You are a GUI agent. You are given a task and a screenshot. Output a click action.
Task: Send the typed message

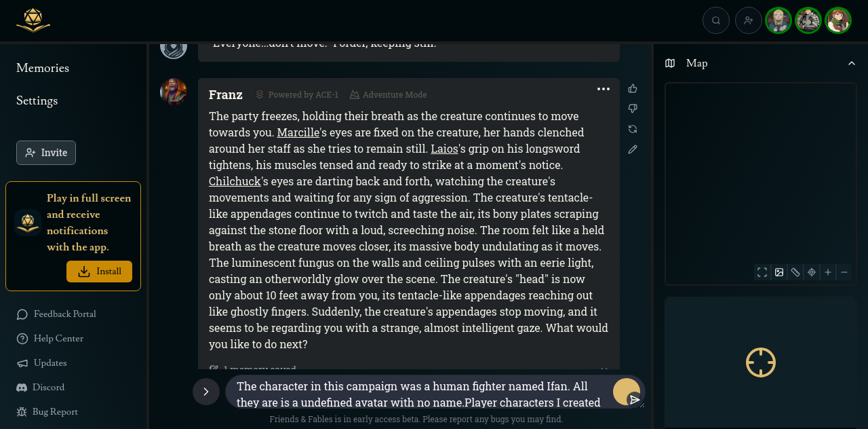click(634, 399)
